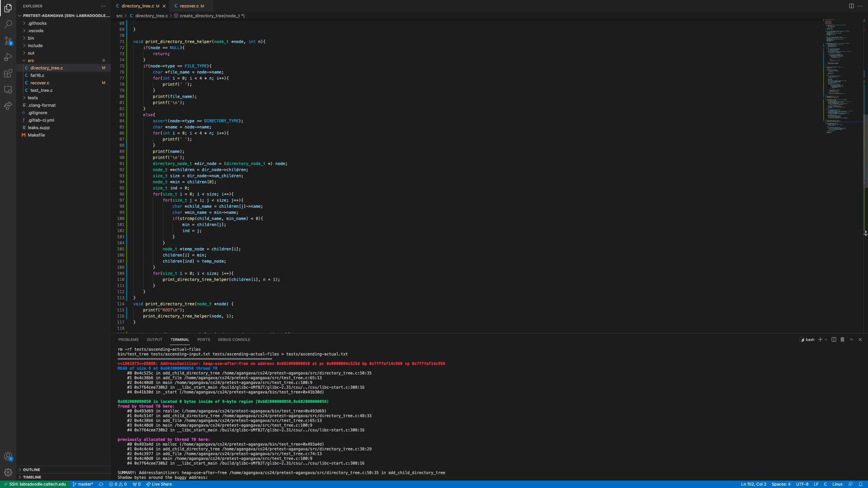The width and height of the screenshot is (868, 488).
Task: Open new terminal profile dropdown arrow
Action: click(826, 340)
